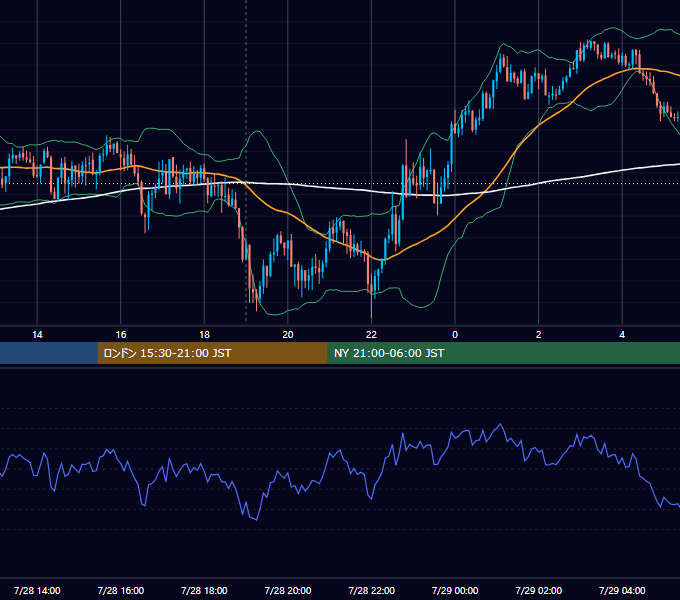Click the 7/28 18:00 date label
Viewport: 680px width, 600px height.
tap(204, 590)
